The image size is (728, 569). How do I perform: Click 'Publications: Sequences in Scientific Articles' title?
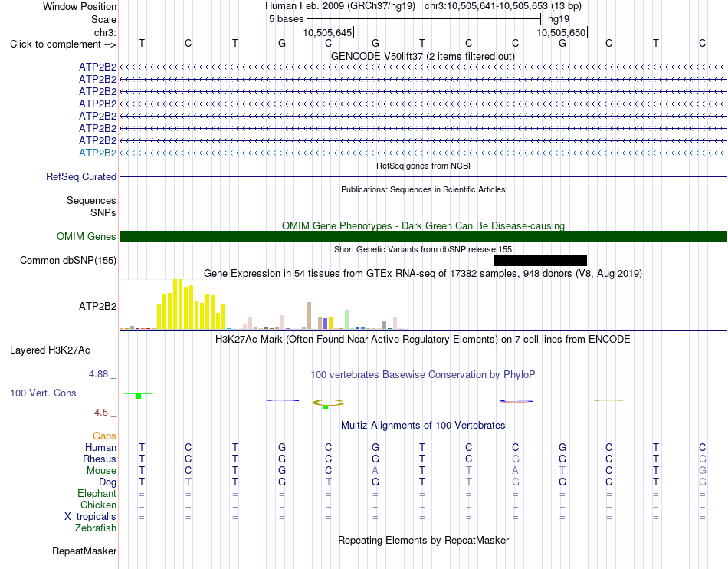coord(423,189)
